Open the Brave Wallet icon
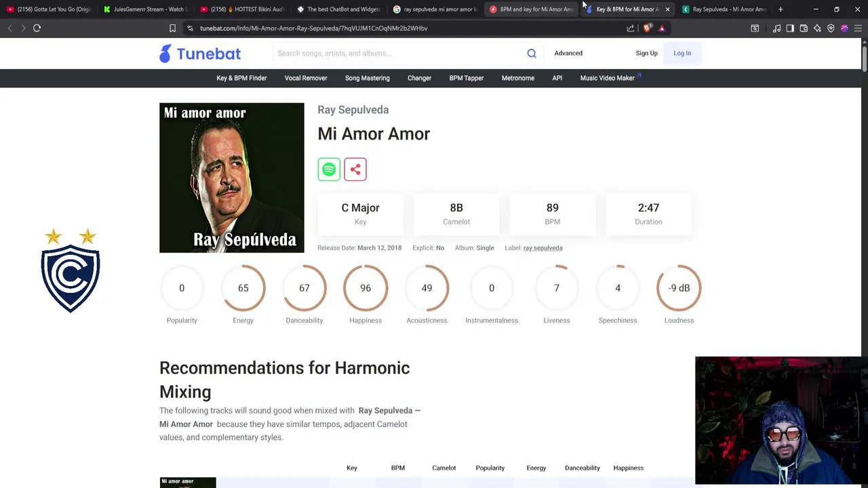The height and width of the screenshot is (488, 868). coord(804,28)
